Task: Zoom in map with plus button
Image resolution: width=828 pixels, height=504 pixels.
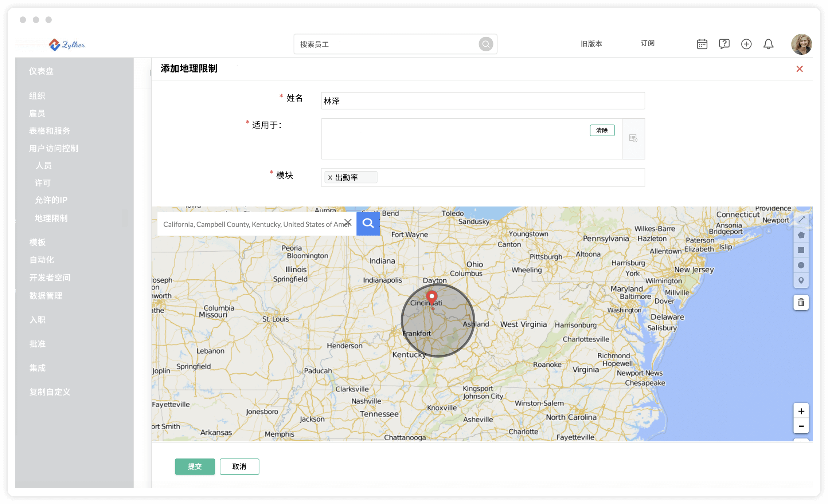Action: pos(801,411)
